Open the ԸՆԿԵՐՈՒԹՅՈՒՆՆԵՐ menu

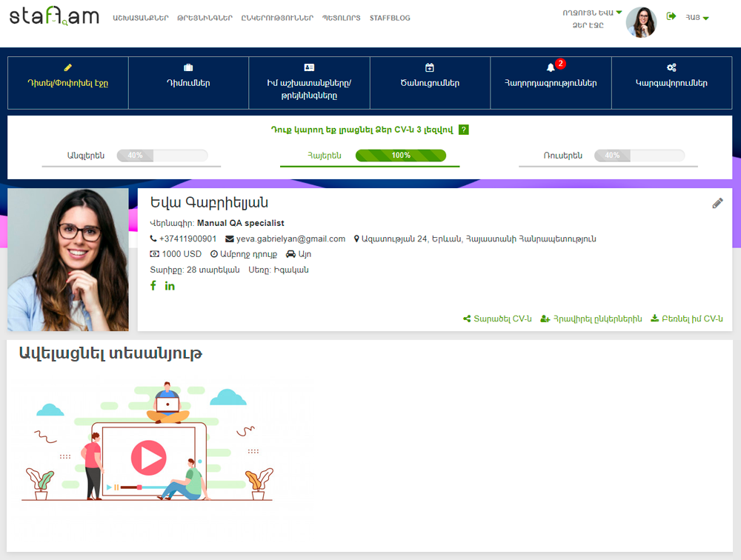[277, 18]
